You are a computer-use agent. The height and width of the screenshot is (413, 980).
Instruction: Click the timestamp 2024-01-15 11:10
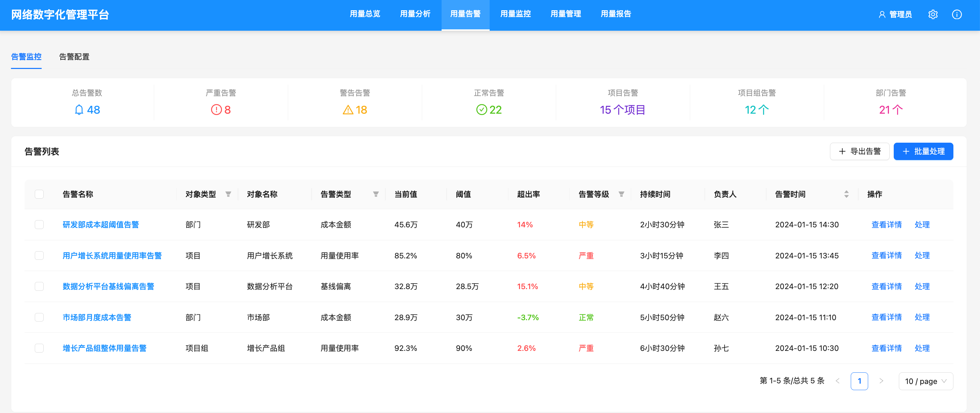[806, 317]
